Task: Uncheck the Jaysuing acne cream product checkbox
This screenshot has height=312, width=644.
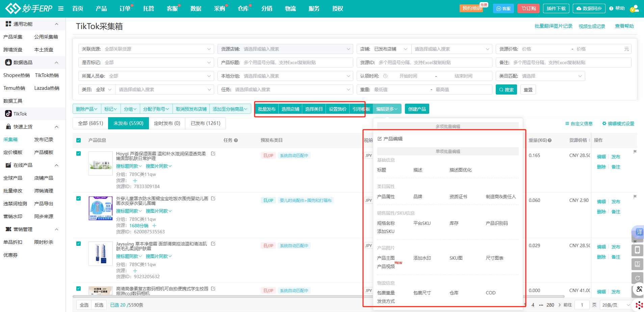Action: coord(79,244)
